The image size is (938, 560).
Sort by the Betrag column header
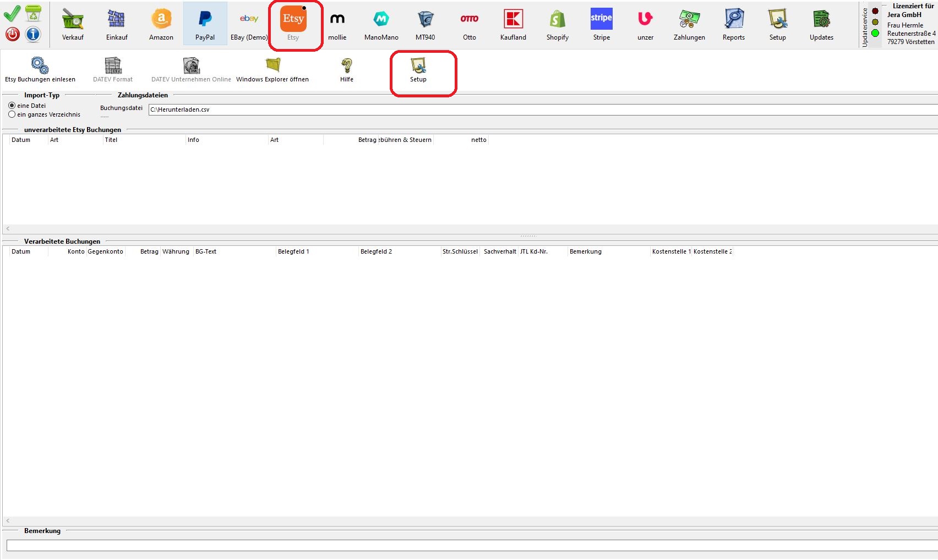point(149,251)
